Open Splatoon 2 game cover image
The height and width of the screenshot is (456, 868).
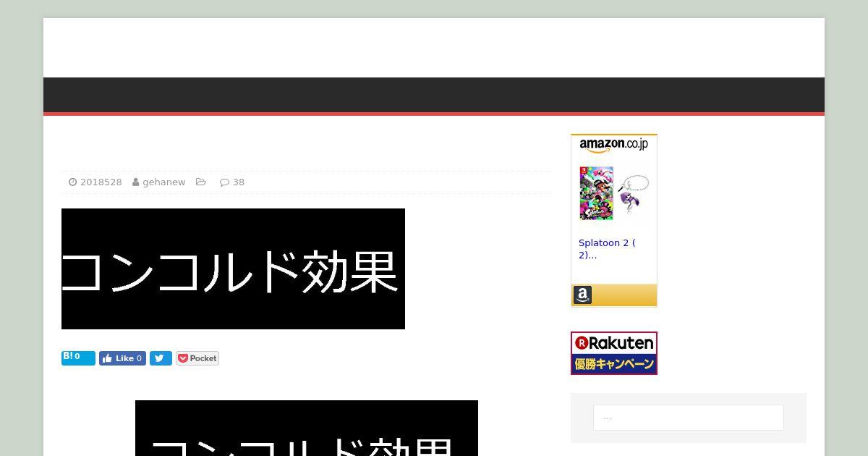(596, 193)
